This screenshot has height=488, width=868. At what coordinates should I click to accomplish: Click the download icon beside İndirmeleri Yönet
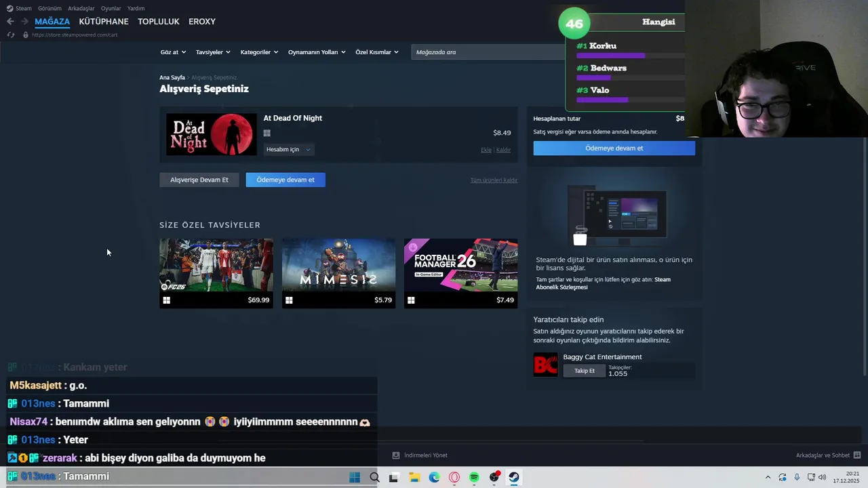[396, 455]
